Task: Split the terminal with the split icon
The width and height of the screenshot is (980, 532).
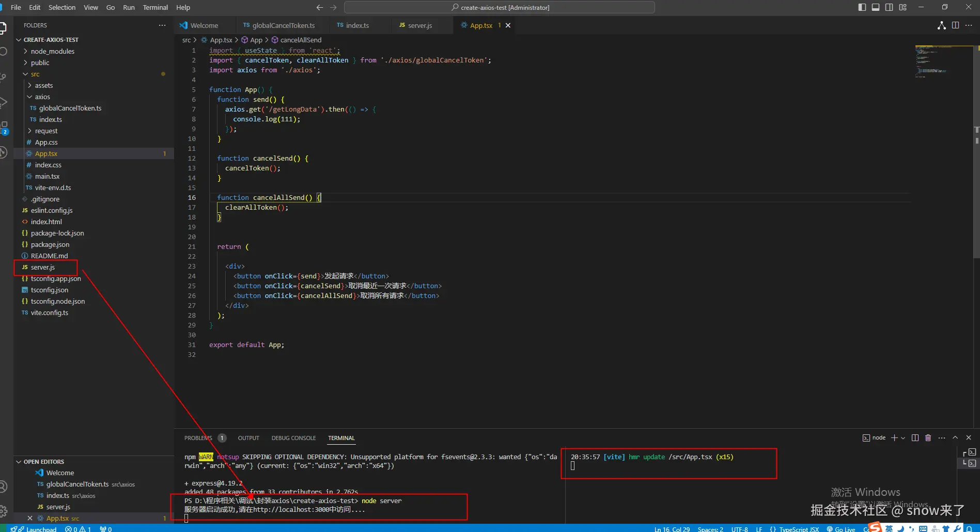Action: tap(915, 437)
